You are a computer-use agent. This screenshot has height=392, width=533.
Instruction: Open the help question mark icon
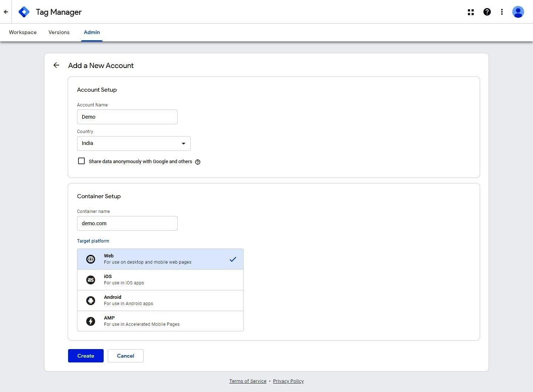click(x=487, y=12)
